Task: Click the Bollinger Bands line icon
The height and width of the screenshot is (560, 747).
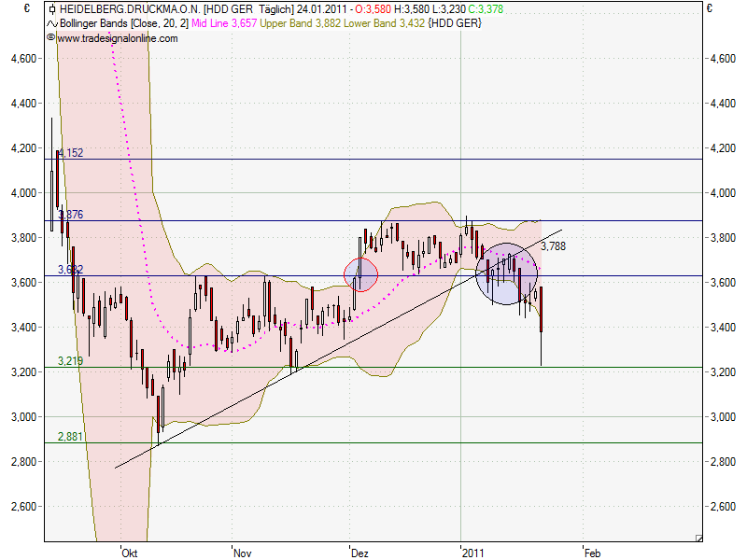Action: point(52,23)
